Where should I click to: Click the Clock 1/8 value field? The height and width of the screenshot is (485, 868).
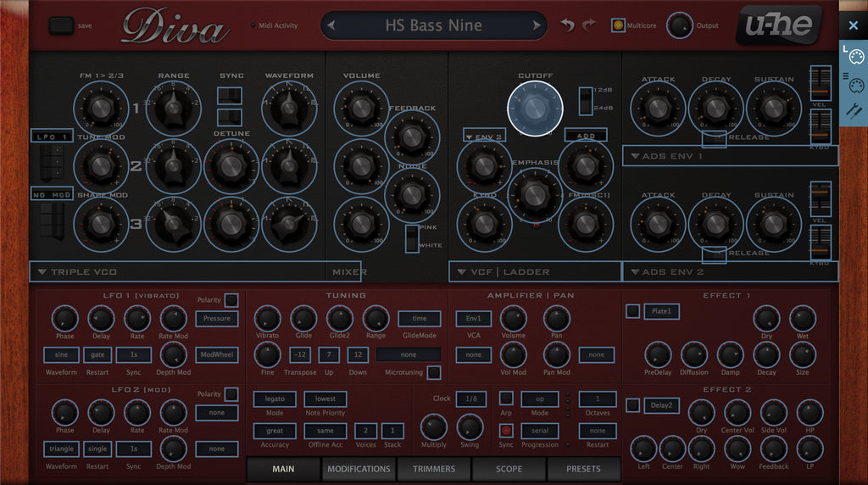(x=471, y=399)
